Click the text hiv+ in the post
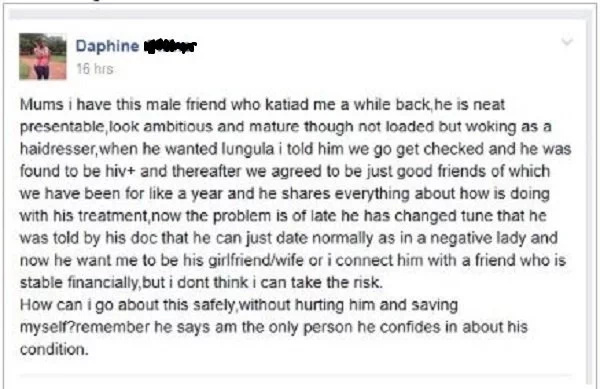 (120, 171)
